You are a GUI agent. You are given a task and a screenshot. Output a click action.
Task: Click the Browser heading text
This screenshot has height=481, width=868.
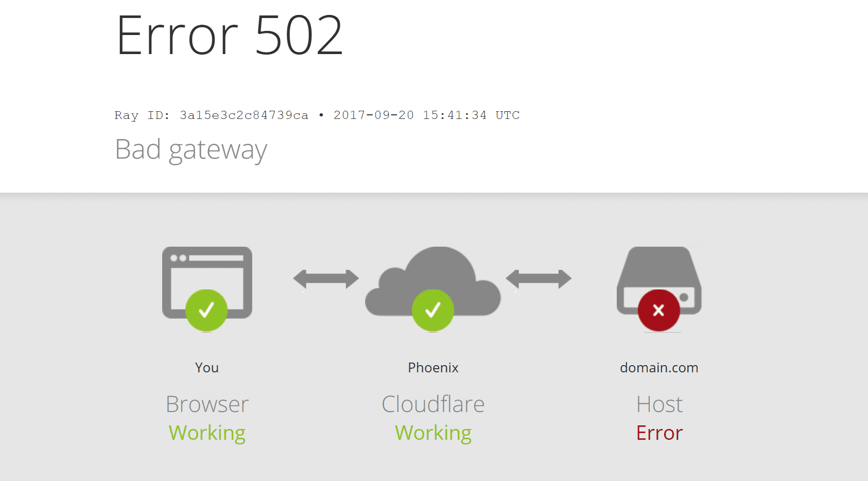207,404
